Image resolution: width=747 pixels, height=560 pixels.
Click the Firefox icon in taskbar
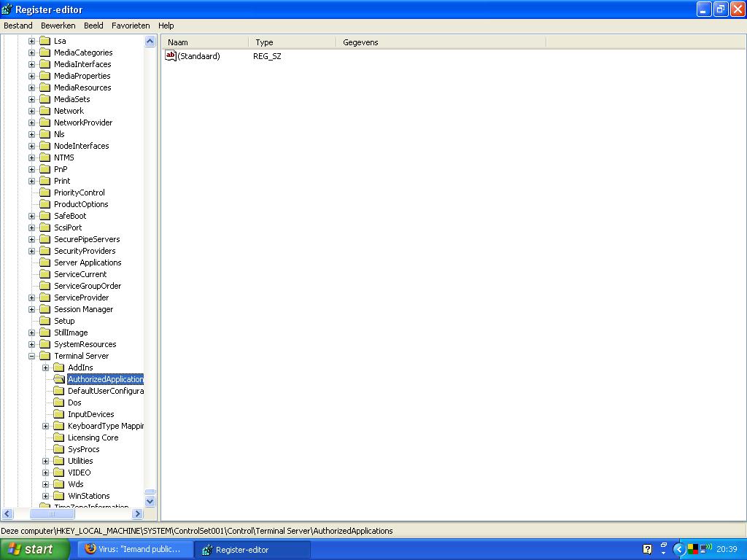point(90,549)
